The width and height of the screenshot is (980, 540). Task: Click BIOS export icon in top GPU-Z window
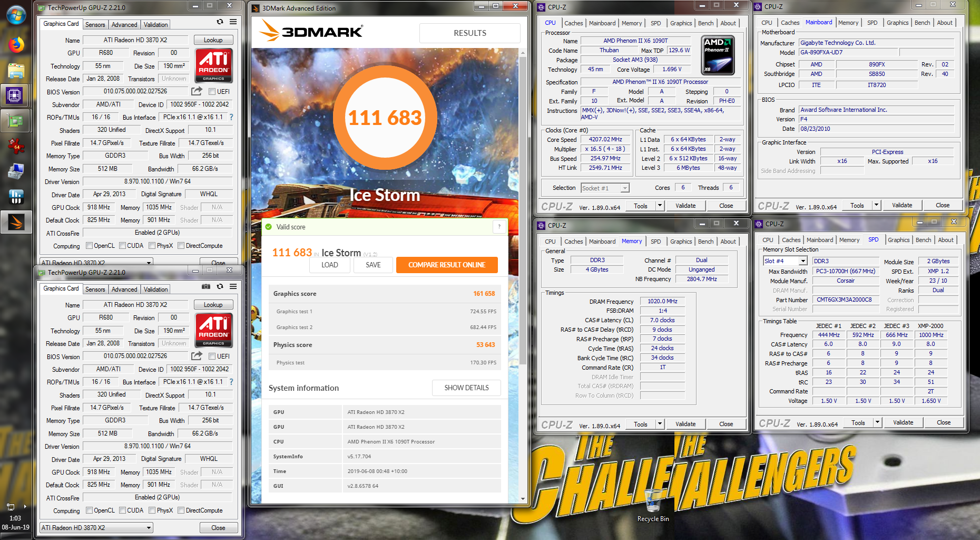click(x=197, y=91)
